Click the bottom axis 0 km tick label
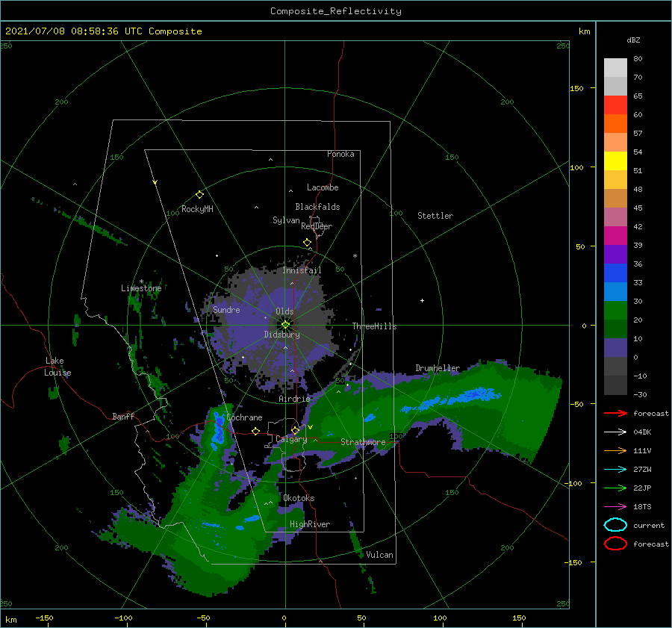The height and width of the screenshot is (628, 672). 284,618
